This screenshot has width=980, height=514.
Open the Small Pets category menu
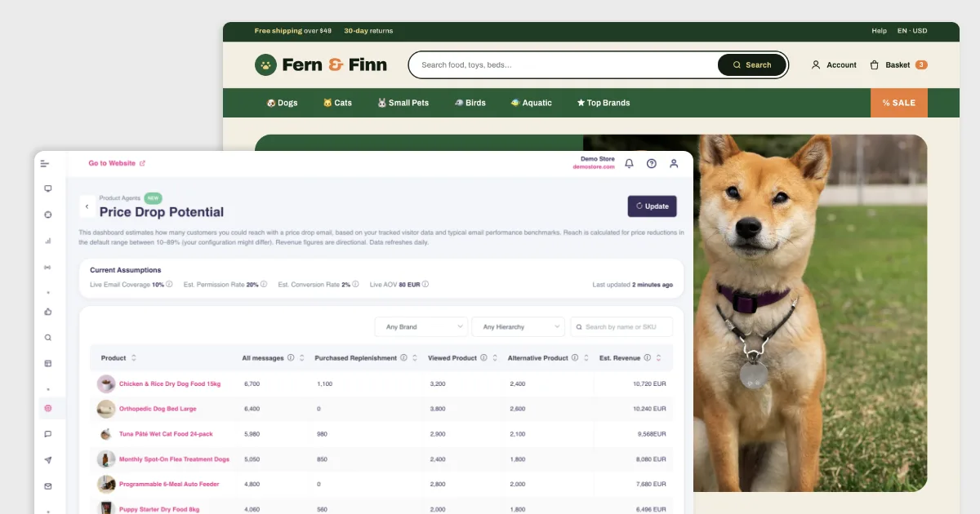click(403, 103)
